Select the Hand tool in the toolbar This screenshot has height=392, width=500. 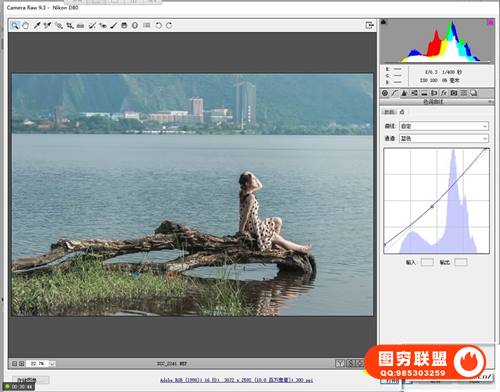click(x=26, y=25)
